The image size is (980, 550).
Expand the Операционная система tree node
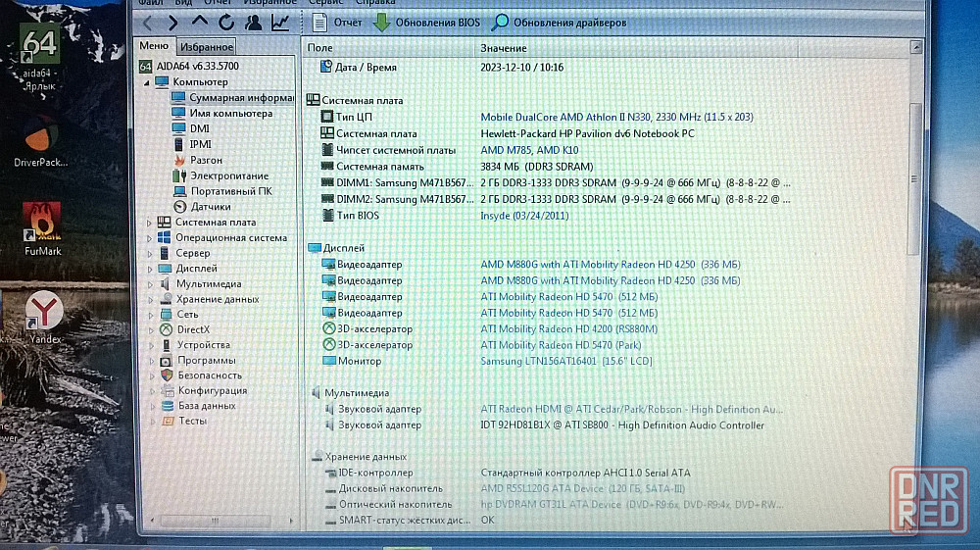point(149,238)
